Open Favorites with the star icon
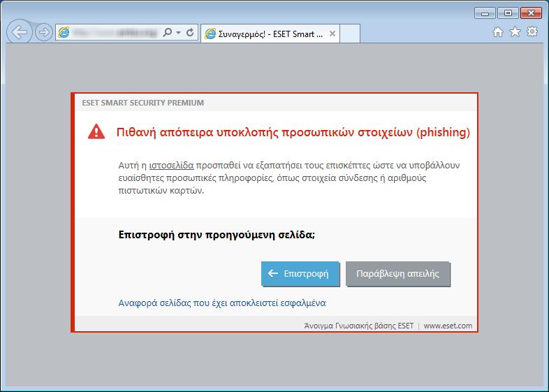Screen dimensions: 549x392 (515, 32)
